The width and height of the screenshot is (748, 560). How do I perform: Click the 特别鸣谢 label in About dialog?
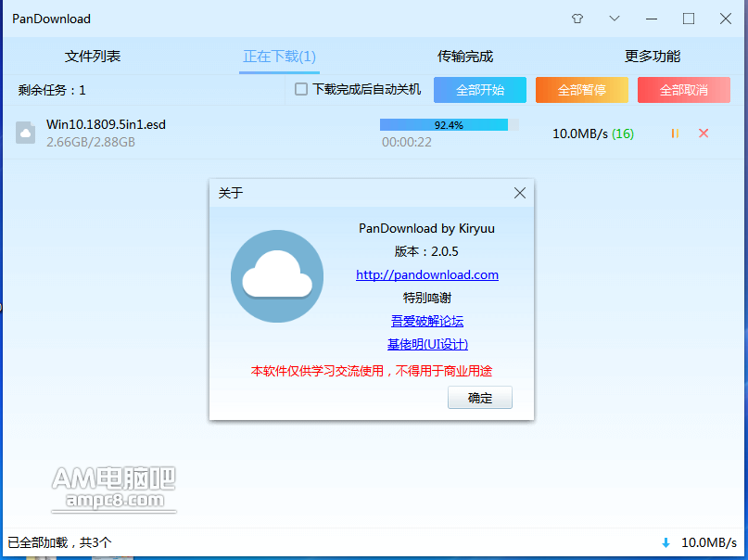click(427, 299)
